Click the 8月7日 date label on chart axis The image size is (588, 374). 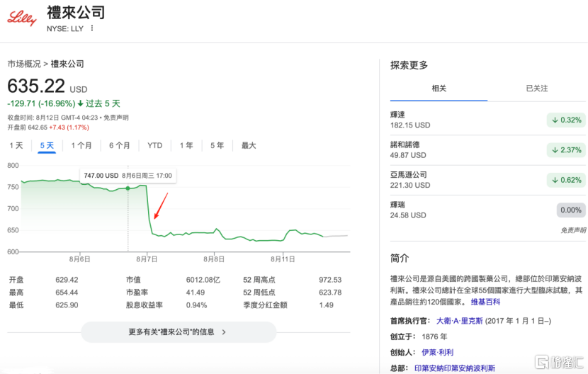coord(147,259)
